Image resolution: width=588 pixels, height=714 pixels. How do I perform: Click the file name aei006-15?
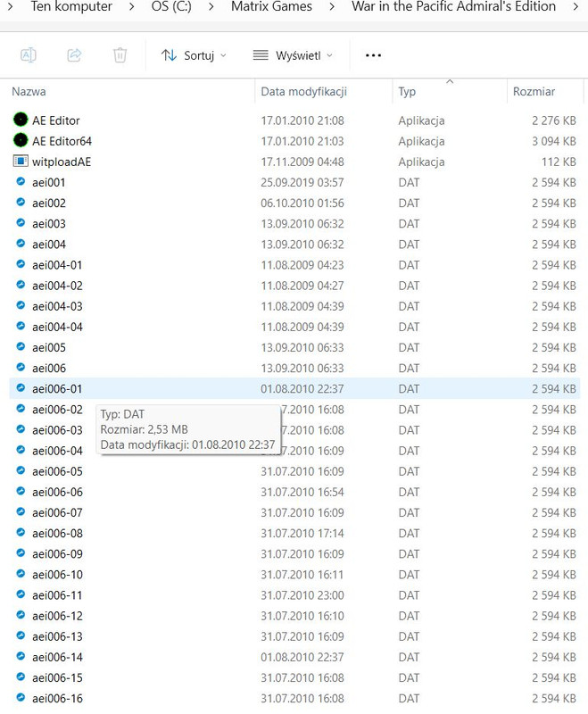tap(57, 677)
